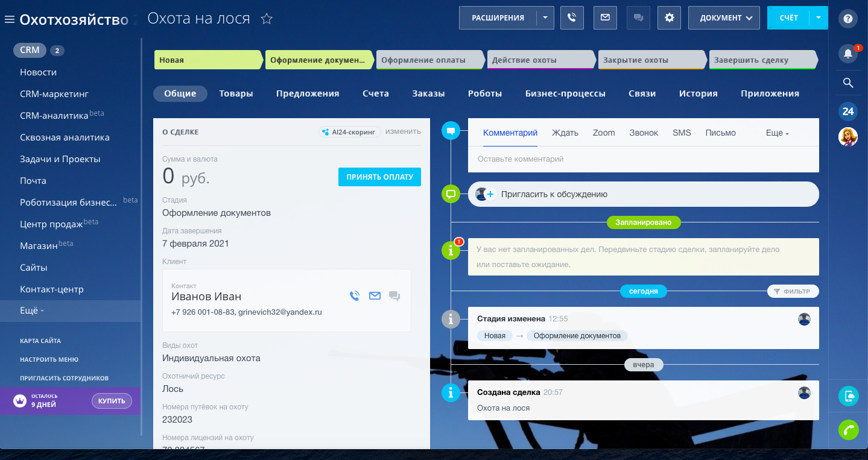Open contact name Иванов Иван
Viewport: 868px width, 460px height.
click(x=206, y=297)
